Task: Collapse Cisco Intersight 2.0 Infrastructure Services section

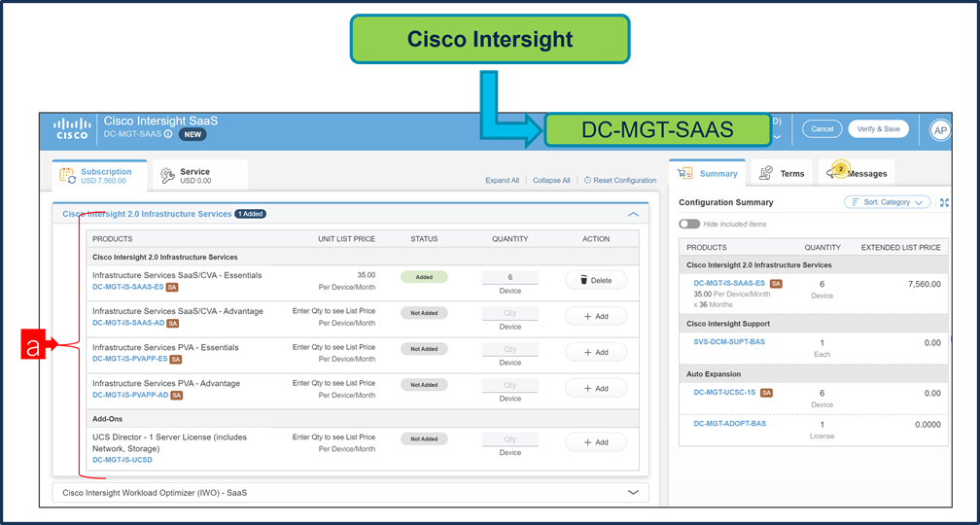Action: click(x=633, y=214)
